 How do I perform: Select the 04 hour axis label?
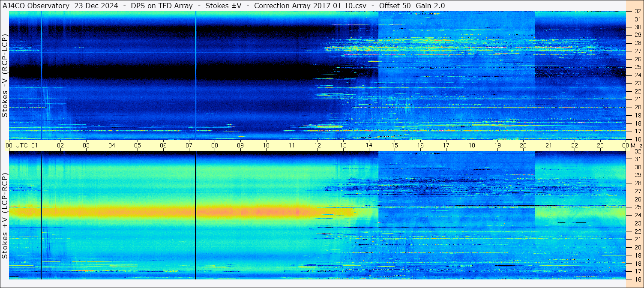click(112, 145)
